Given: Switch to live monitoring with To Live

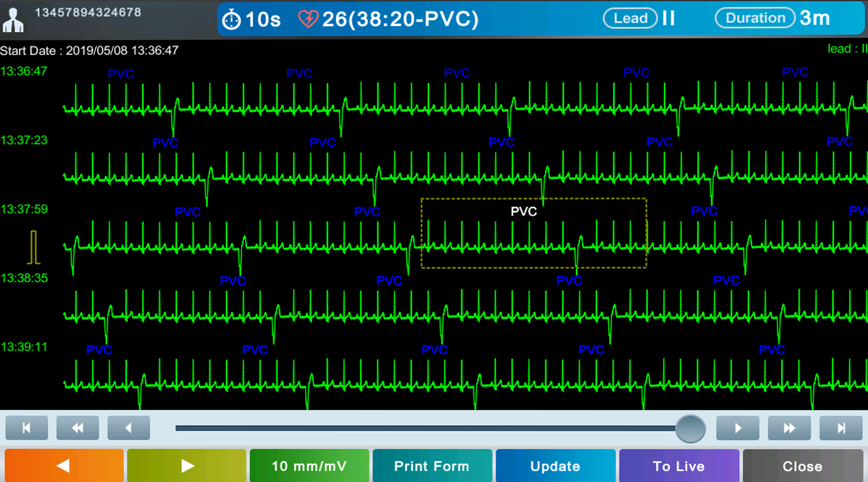Looking at the screenshot, I should pyautogui.click(x=679, y=466).
